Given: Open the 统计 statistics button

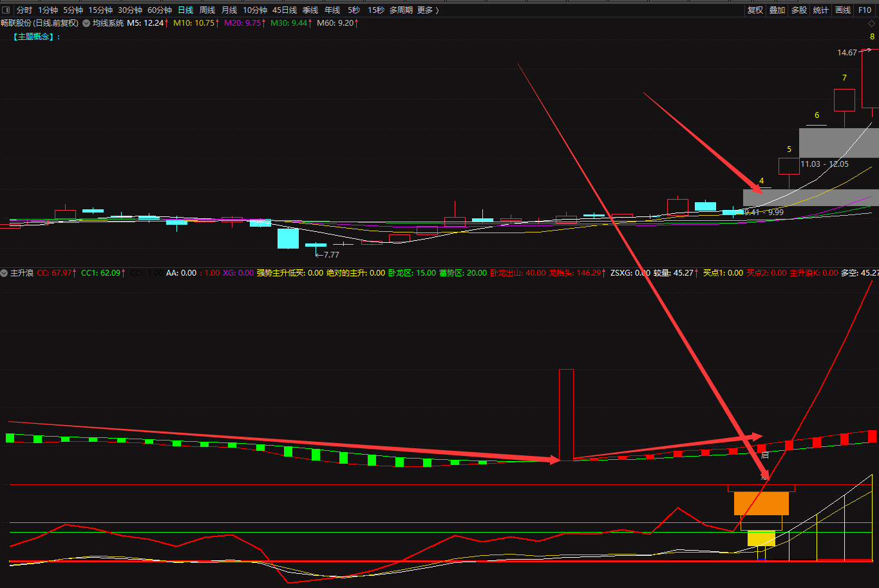Looking at the screenshot, I should [821, 10].
